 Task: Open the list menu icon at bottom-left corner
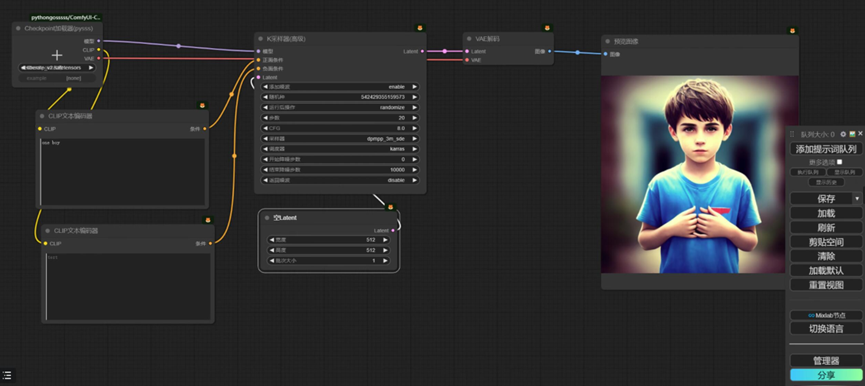7,375
